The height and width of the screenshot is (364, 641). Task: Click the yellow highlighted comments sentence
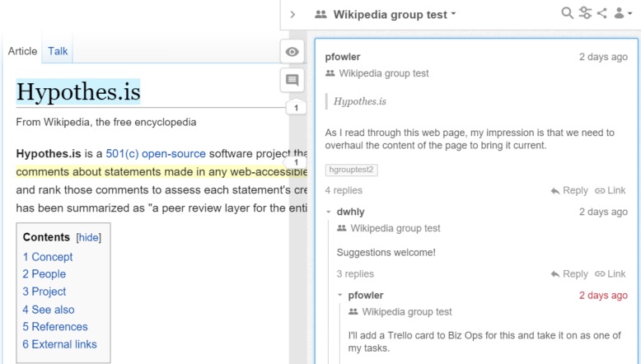[x=161, y=171]
